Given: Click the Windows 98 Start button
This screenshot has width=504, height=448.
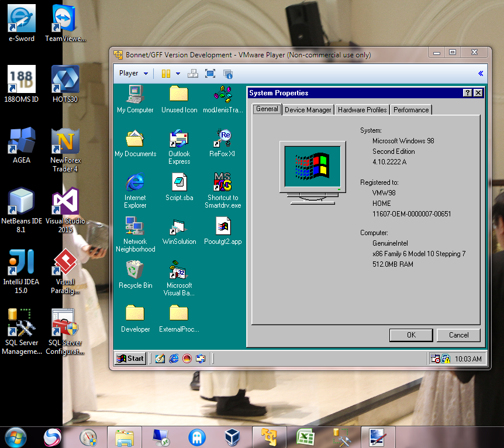Looking at the screenshot, I should (129, 358).
